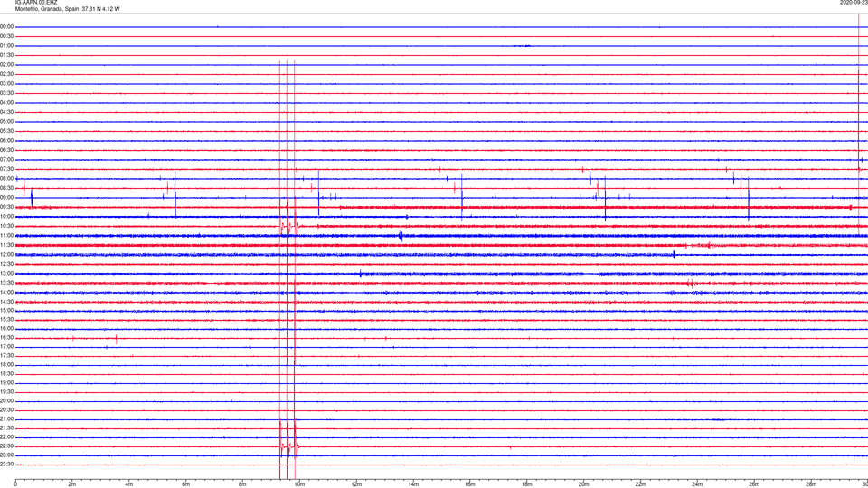Image resolution: width=868 pixels, height=488 pixels.
Task: Click the 4m tick label on x-axis
Action: pyautogui.click(x=129, y=484)
